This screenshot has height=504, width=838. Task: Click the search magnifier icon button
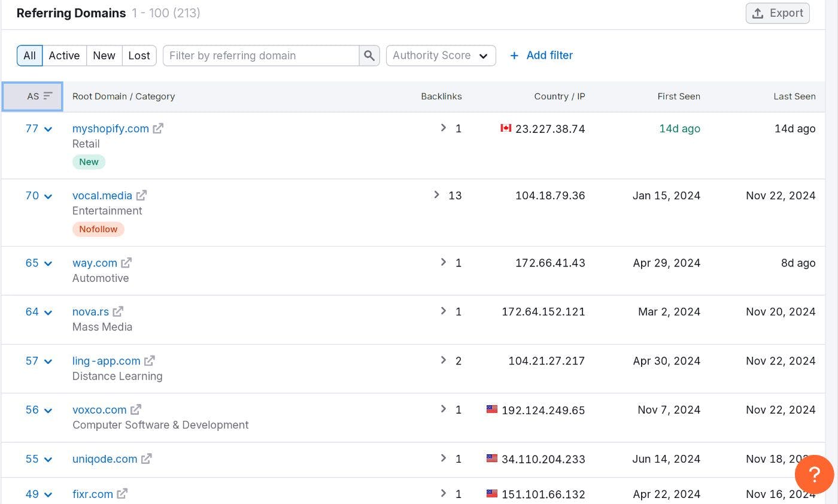coord(369,56)
